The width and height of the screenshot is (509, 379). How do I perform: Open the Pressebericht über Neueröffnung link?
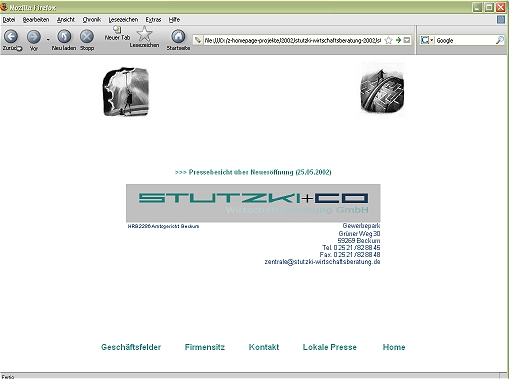pyautogui.click(x=253, y=172)
